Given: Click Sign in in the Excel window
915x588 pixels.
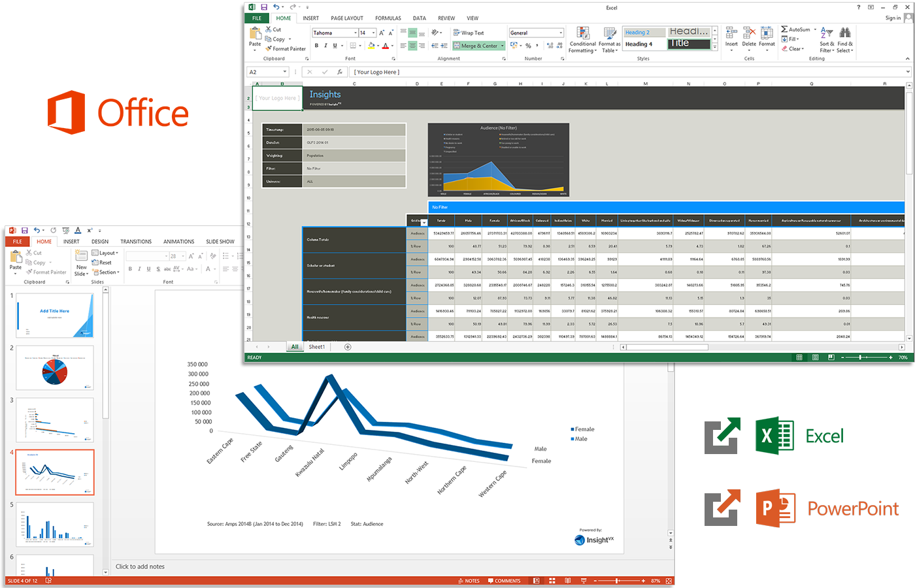Looking at the screenshot, I should point(893,18).
